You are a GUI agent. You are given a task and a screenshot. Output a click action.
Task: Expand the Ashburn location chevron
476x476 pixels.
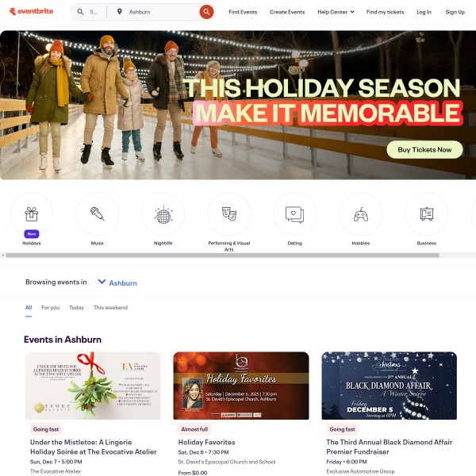click(102, 282)
